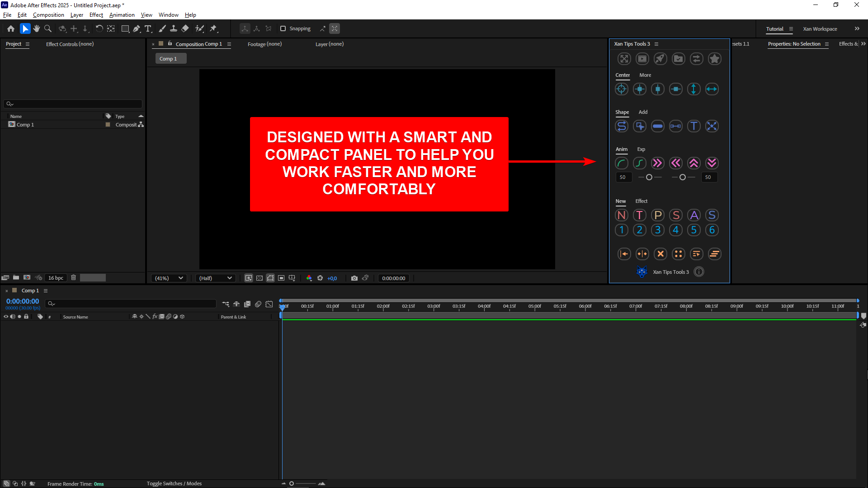This screenshot has height=488, width=868.
Task: Toggle fast previews button in viewer
Action: click(x=249, y=278)
